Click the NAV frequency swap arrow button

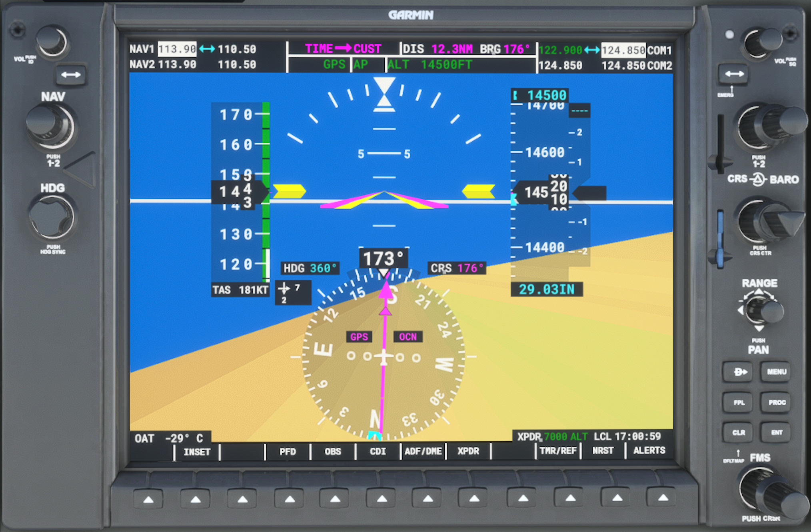71,75
